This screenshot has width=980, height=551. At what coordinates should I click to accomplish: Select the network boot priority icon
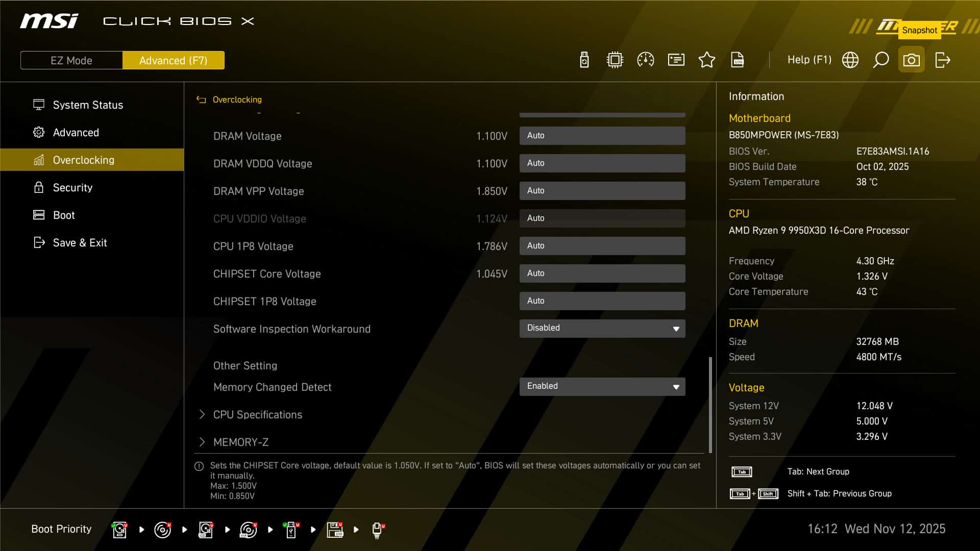click(378, 530)
